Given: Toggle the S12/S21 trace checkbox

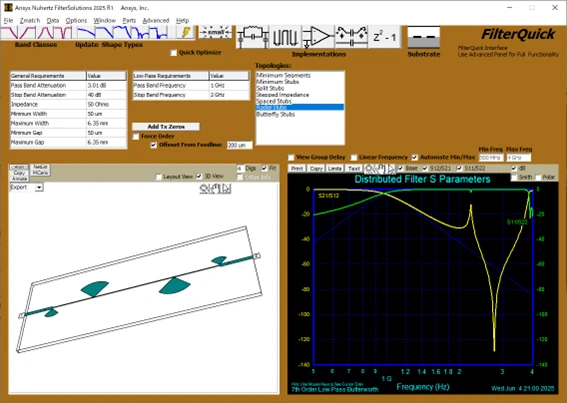Looking at the screenshot, I should point(425,168).
